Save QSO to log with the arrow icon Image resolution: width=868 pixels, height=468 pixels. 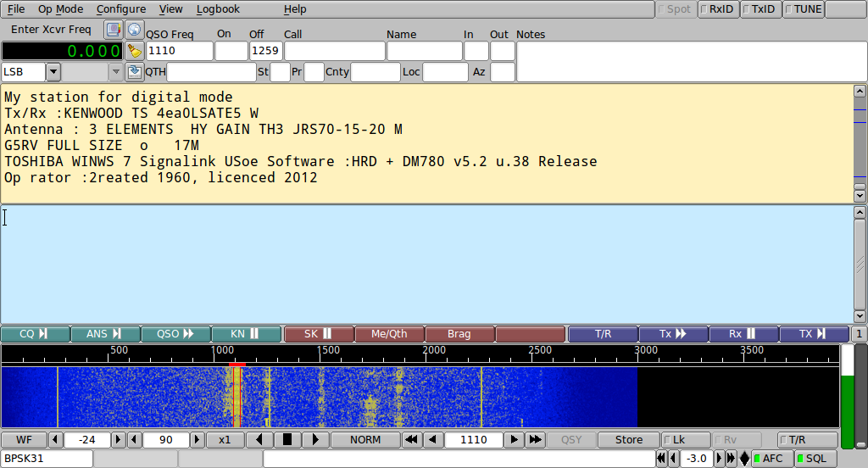(x=135, y=72)
